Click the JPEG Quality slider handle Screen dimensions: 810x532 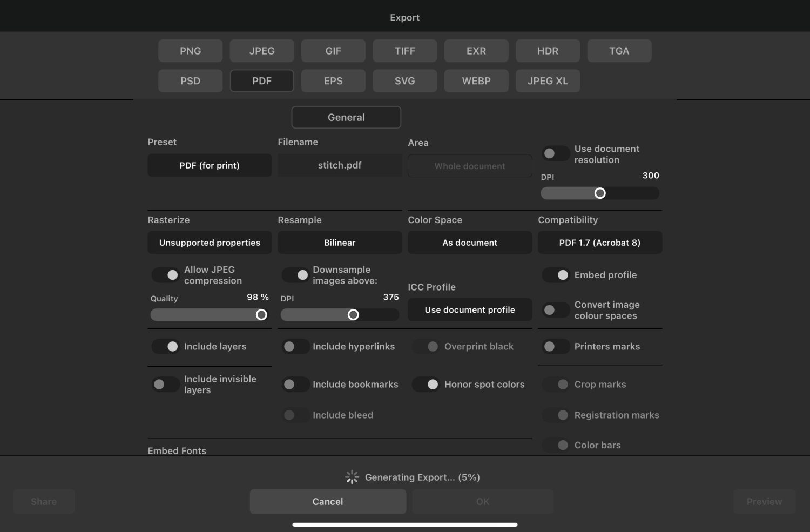[261, 315]
